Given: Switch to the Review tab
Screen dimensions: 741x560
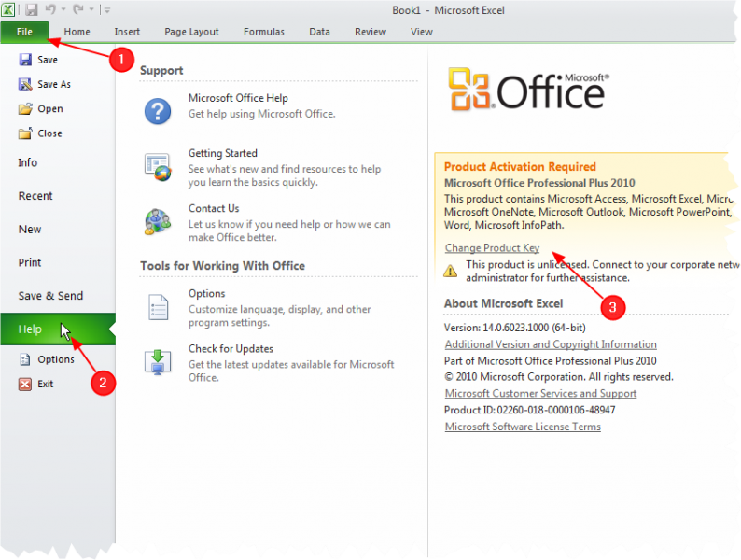Looking at the screenshot, I should (370, 32).
